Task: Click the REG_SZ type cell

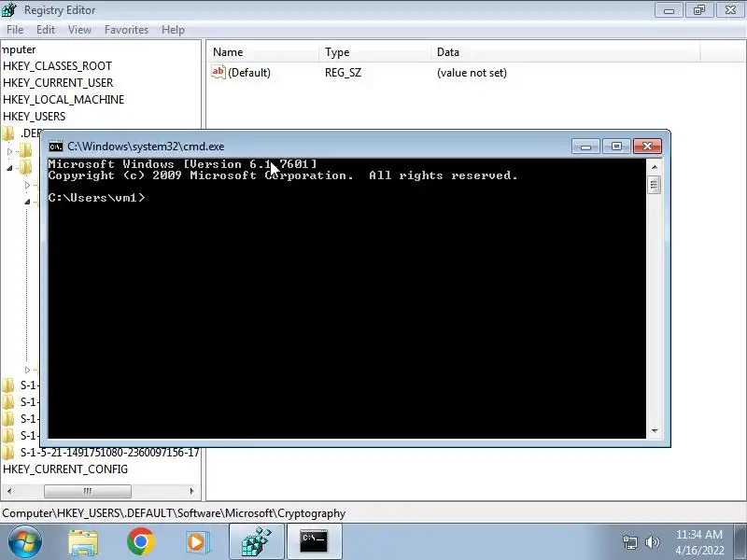Action: (343, 73)
